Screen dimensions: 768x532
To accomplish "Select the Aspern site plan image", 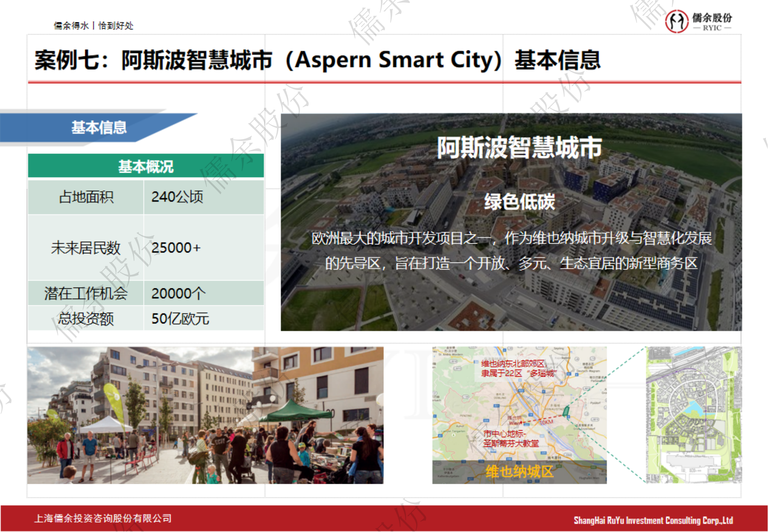I will pyautogui.click(x=693, y=415).
